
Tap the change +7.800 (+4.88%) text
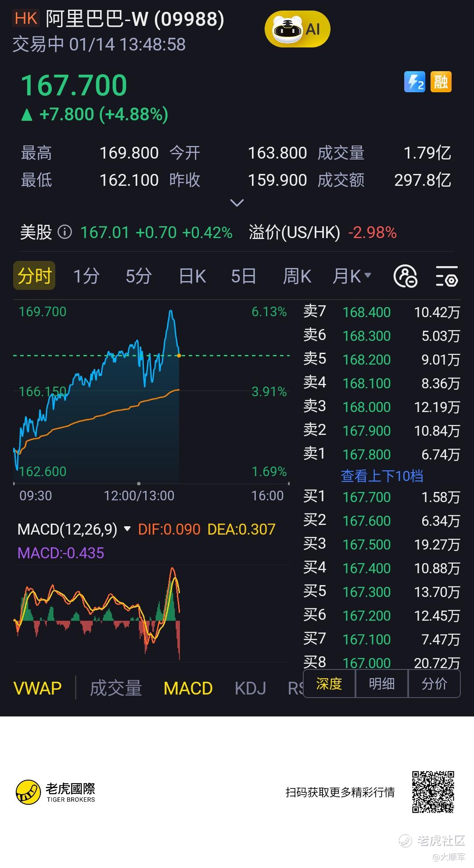(x=104, y=114)
